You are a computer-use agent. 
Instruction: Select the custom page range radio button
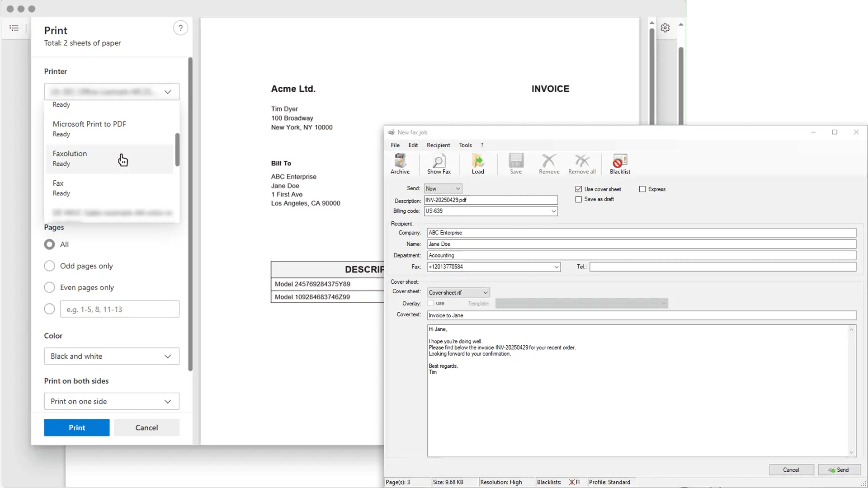coord(49,309)
